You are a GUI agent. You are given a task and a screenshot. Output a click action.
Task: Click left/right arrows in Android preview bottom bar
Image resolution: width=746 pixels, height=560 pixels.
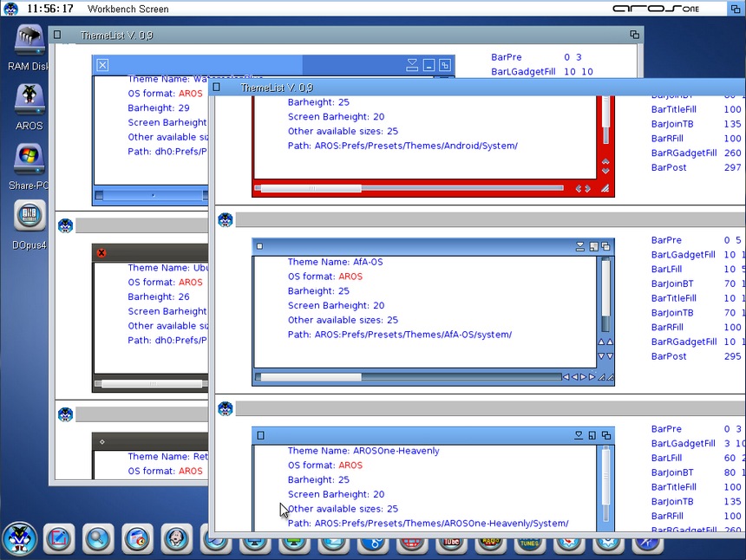[583, 189]
